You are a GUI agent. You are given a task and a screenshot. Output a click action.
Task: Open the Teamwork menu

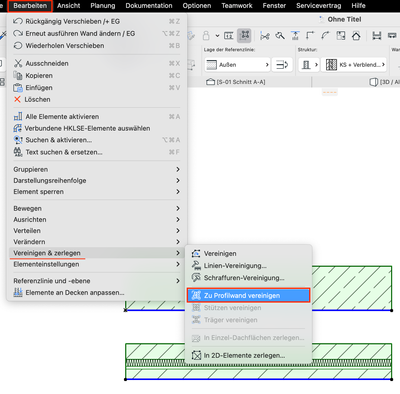(237, 6)
